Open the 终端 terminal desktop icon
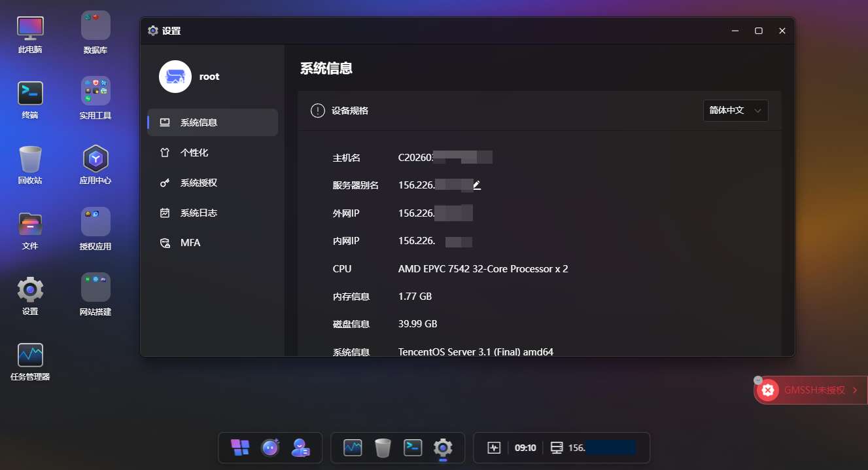Image resolution: width=868 pixels, height=470 pixels. coord(30,94)
